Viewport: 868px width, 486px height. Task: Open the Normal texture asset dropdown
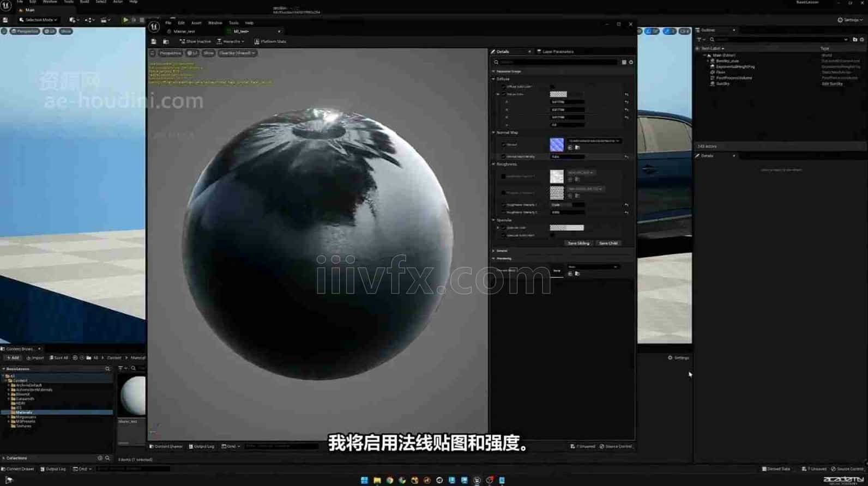(594, 141)
